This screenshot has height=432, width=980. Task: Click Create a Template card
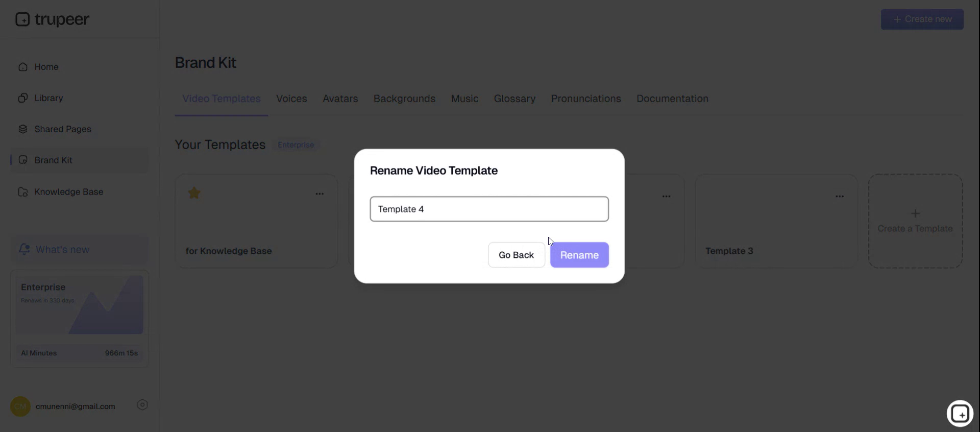(915, 221)
